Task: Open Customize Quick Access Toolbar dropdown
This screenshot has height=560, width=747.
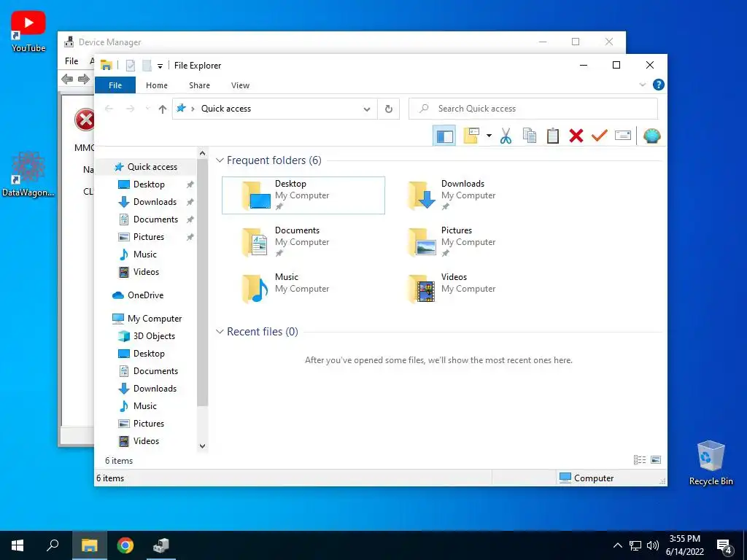Action: point(160,66)
